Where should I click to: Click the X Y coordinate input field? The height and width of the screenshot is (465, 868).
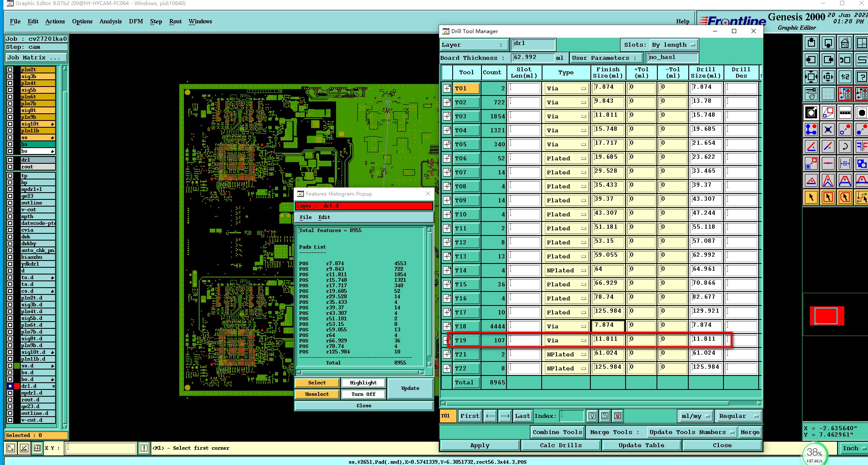(x=100, y=448)
